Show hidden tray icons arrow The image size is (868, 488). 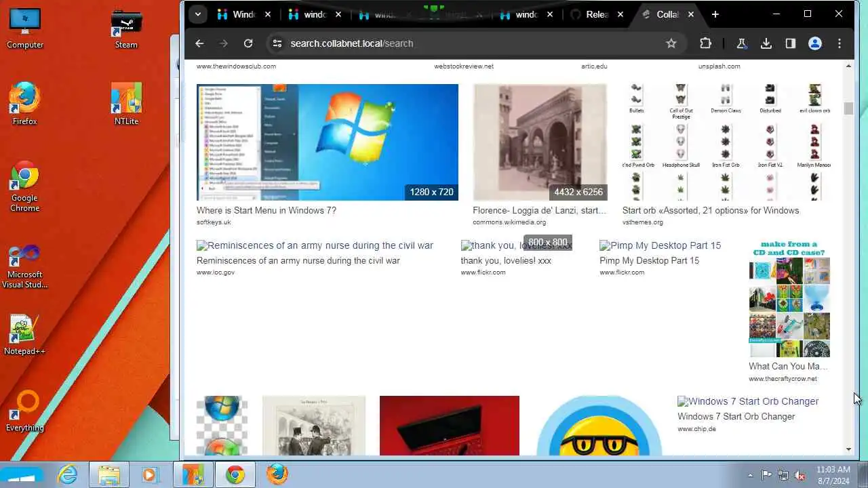[750, 475]
